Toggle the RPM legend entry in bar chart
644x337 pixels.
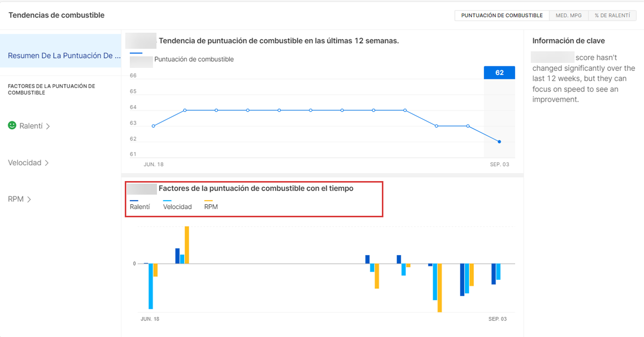[x=211, y=207]
